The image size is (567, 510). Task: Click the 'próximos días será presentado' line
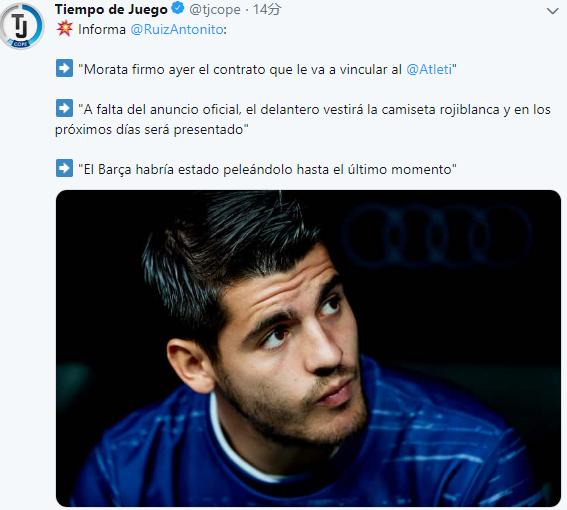coord(152,129)
